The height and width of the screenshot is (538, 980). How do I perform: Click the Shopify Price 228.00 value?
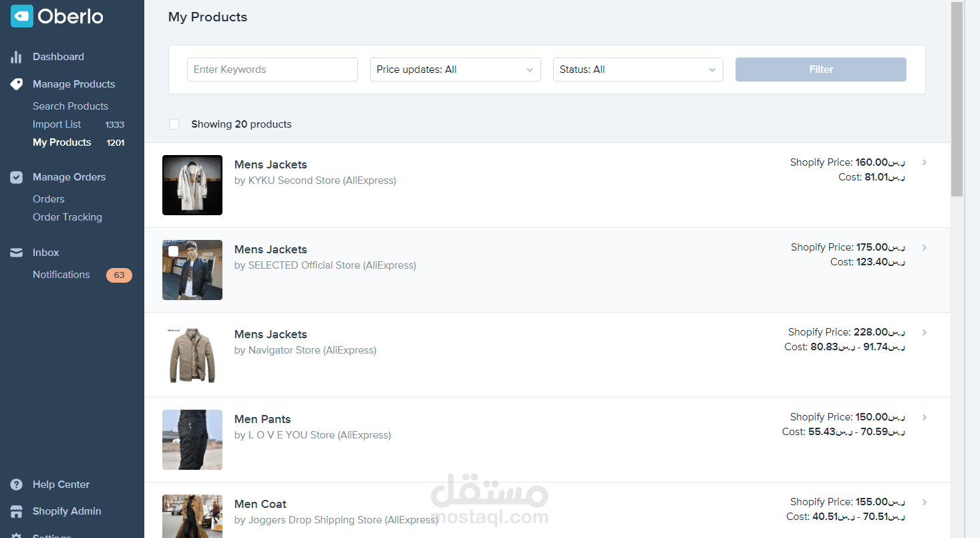(880, 332)
